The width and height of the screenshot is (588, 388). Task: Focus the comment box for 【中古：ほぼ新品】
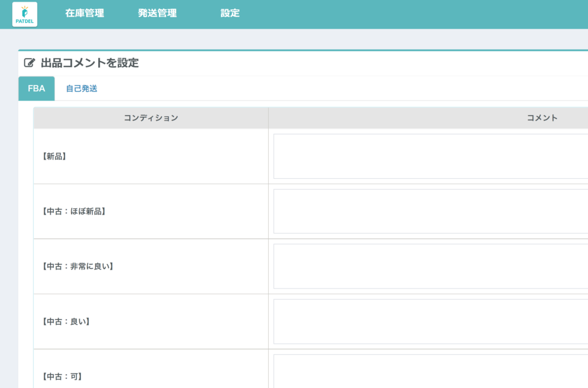tap(431, 211)
